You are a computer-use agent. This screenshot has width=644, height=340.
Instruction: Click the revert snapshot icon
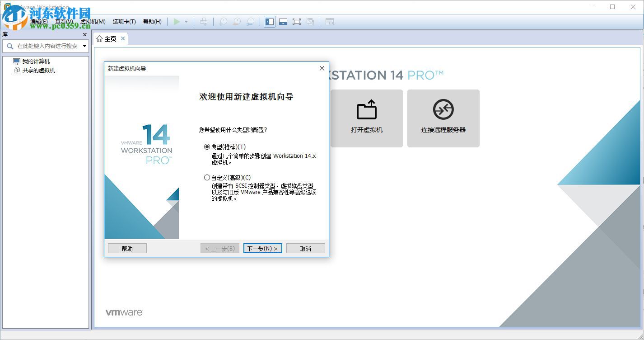click(x=237, y=21)
